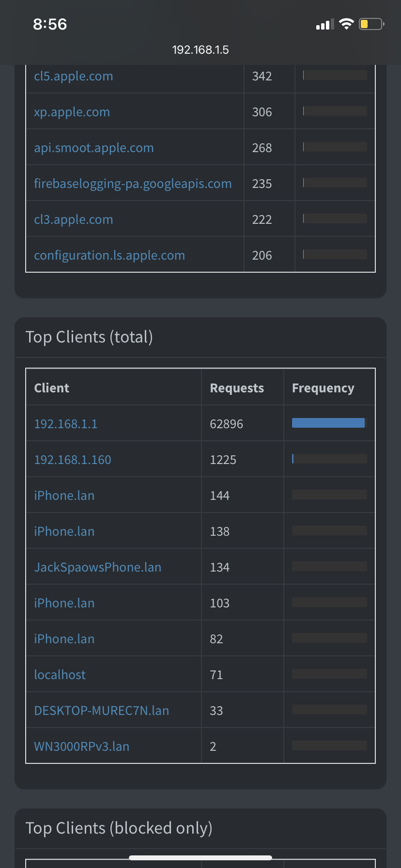Click the localhost client link
The height and width of the screenshot is (868, 401).
coord(60,675)
